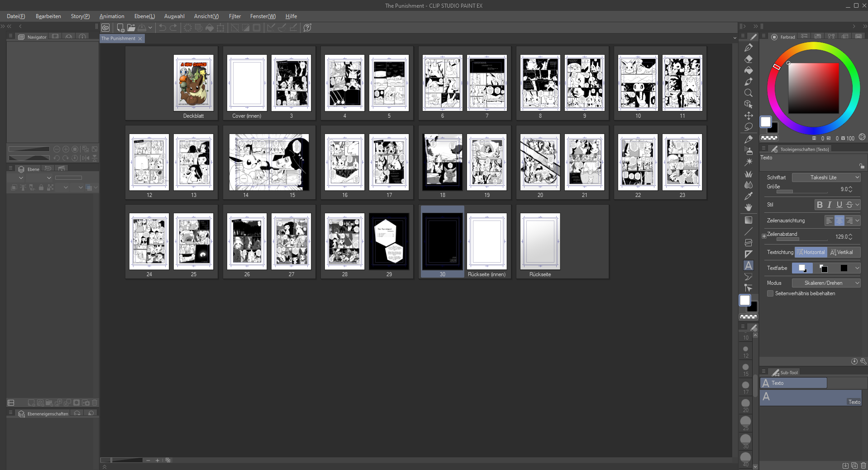Select the Text tool in the toolbox
This screenshot has height=470, width=868.
click(749, 265)
